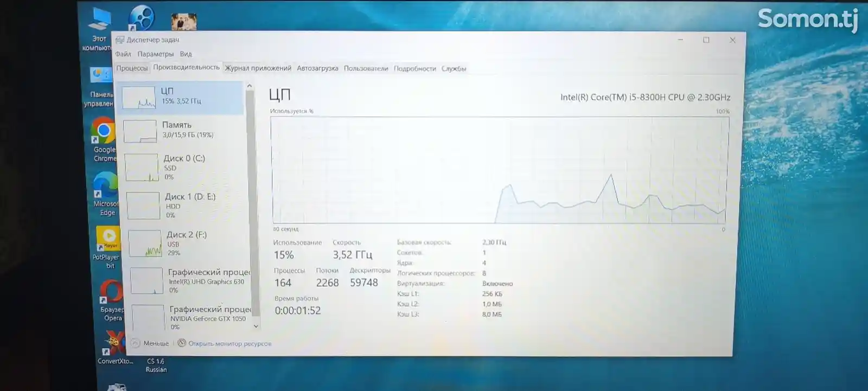Screen dimensions: 868x391
Task: Open the Панель управления desktop icon
Action: click(x=99, y=88)
